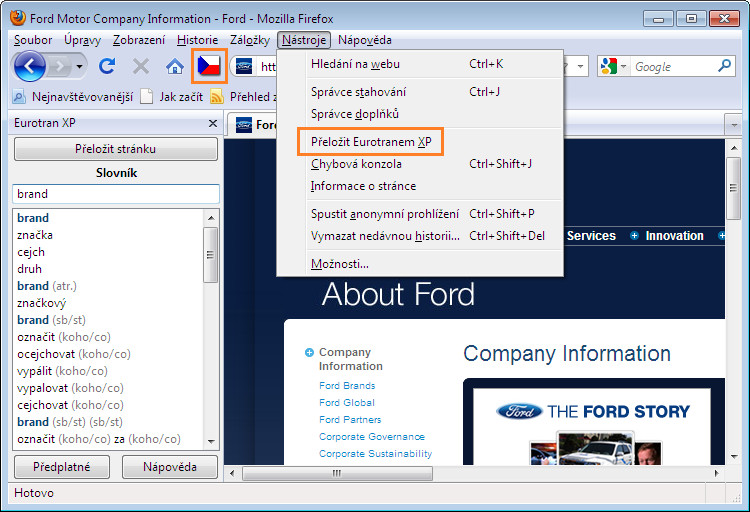Image resolution: width=750 pixels, height=512 pixels.
Task: Go to the Home page icon
Action: coord(175,67)
